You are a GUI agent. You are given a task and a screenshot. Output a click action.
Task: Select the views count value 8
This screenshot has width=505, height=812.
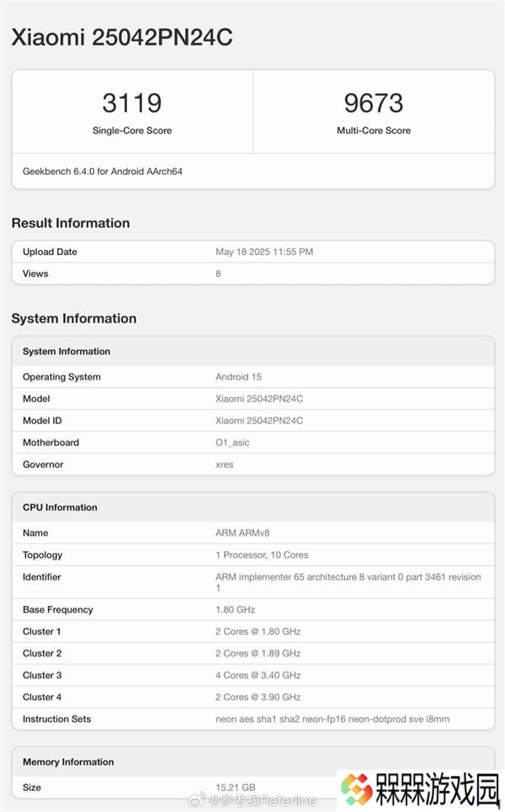click(x=218, y=273)
